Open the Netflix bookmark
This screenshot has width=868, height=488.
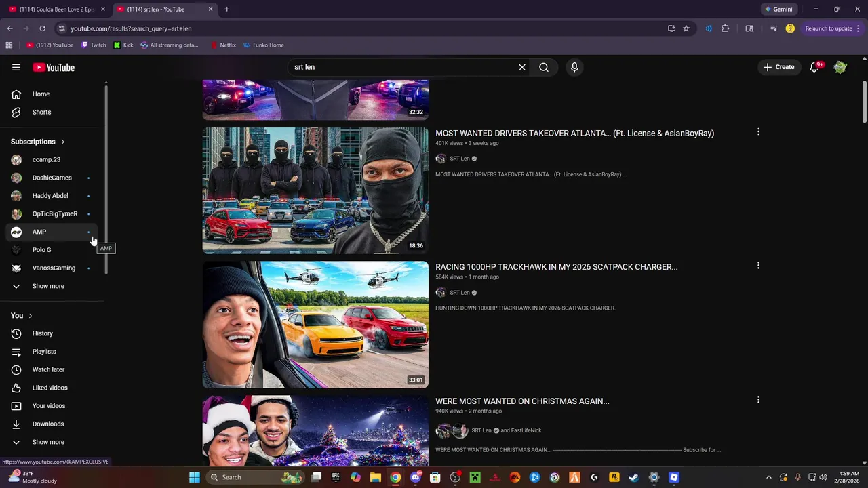[x=223, y=45]
